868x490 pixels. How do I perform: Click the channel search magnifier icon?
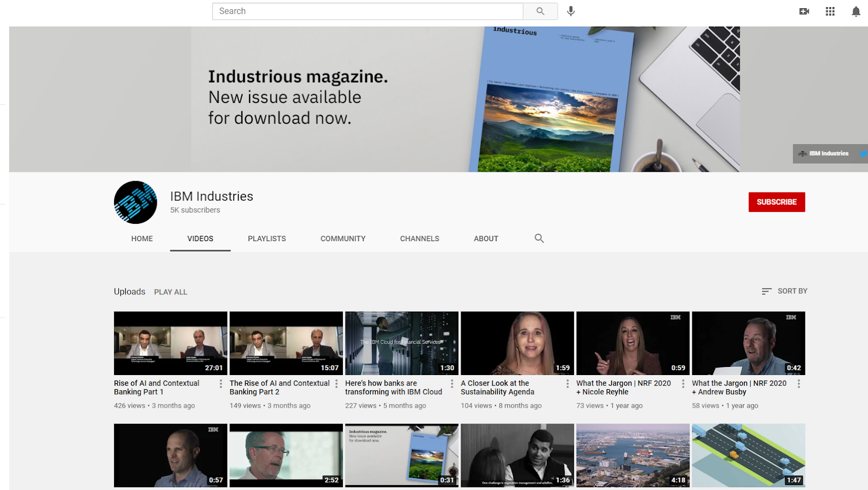[x=539, y=238]
